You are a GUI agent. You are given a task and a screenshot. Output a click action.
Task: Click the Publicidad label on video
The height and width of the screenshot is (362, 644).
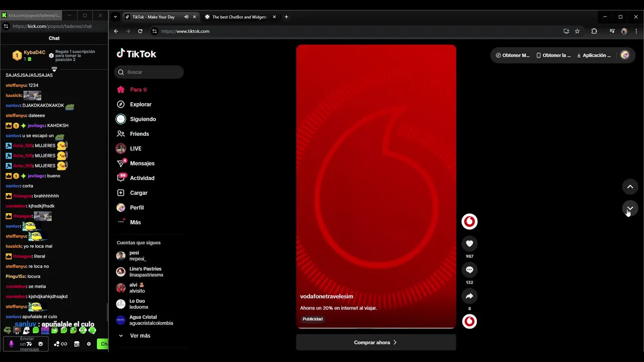312,319
